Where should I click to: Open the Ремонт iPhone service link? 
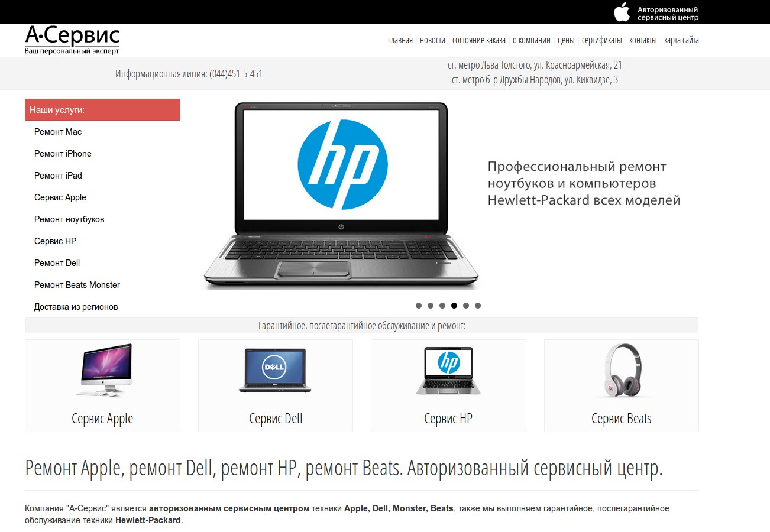(x=63, y=154)
